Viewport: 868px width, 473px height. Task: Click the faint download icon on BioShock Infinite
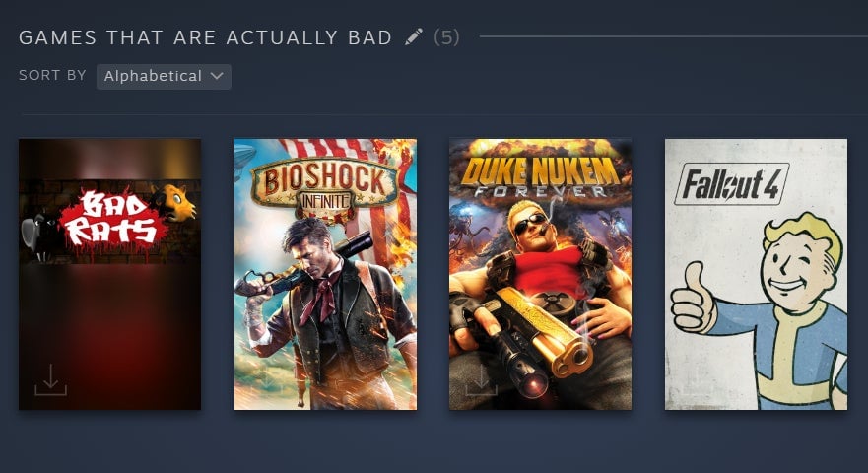[266, 380]
